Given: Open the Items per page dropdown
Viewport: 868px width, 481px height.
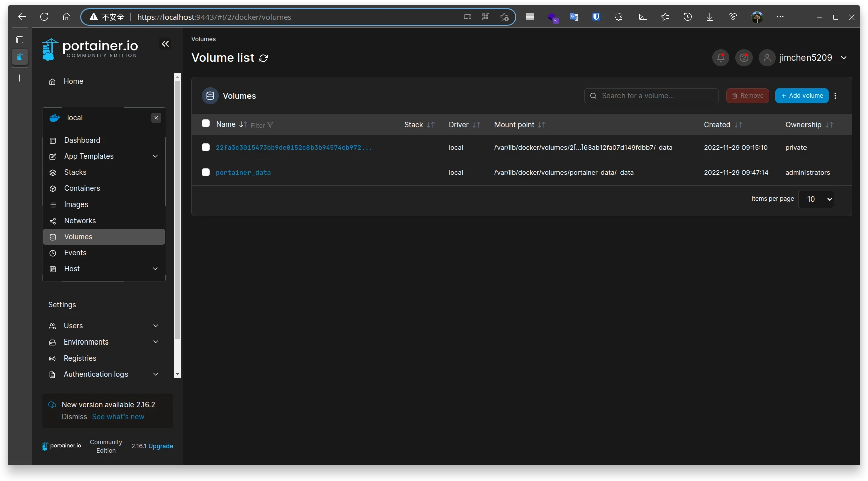Looking at the screenshot, I should (x=816, y=199).
